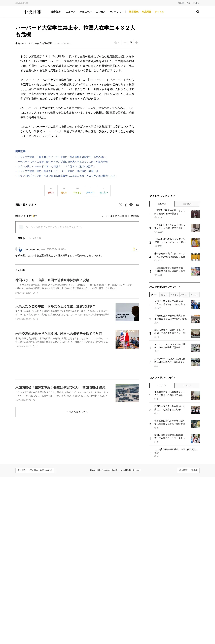Open article 韓国バッテリー企業、米国の補助金維持法案に安堵

(52, 280)
